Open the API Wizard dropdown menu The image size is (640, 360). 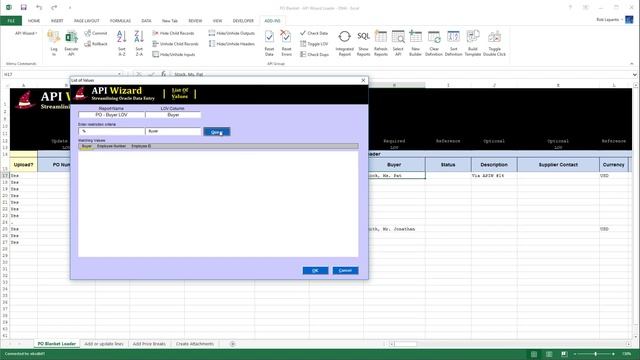pyautogui.click(x=26, y=33)
